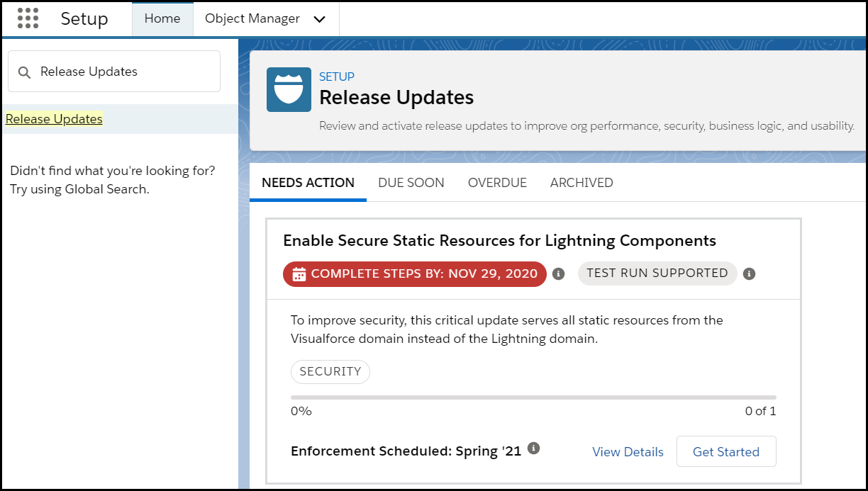Screen dimensions: 868x491
Task: Click the Release Updates page heading
Action: [396, 97]
